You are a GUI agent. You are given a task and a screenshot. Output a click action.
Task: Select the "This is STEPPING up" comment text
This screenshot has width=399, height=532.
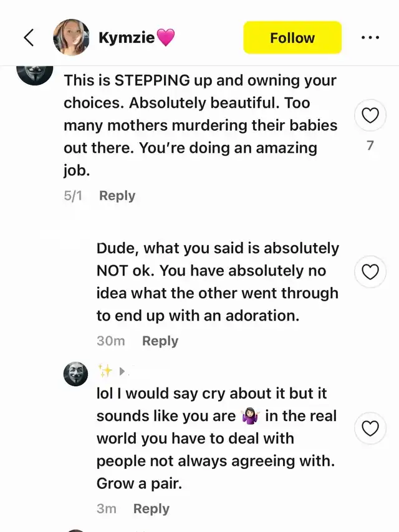click(x=199, y=125)
